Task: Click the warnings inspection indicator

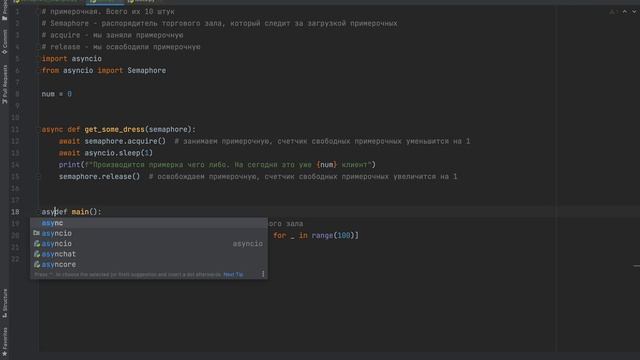Action: pos(613,12)
